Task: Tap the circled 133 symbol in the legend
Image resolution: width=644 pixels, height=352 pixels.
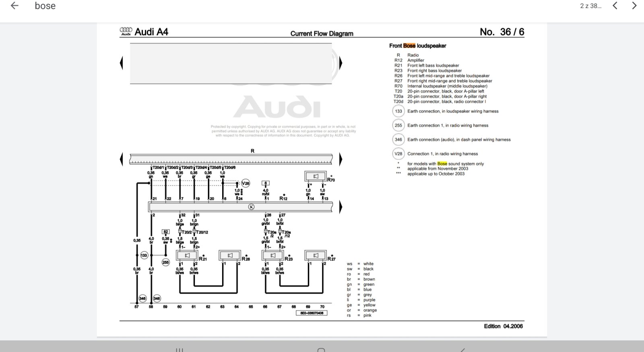Action: click(398, 111)
